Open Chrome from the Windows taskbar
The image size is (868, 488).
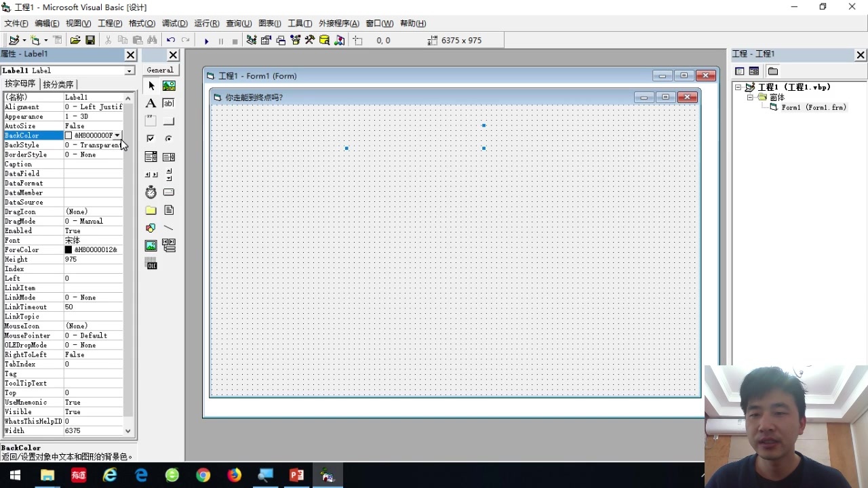(203, 475)
